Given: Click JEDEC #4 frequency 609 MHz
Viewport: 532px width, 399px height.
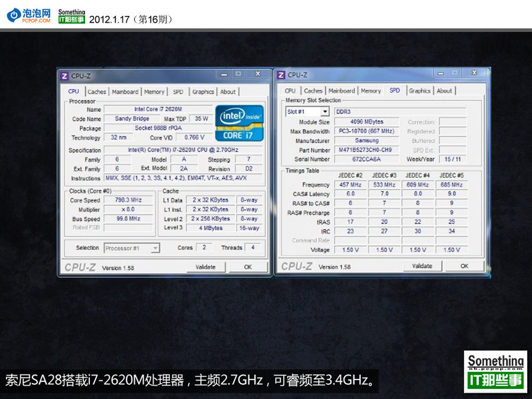Looking at the screenshot, I should [418, 185].
